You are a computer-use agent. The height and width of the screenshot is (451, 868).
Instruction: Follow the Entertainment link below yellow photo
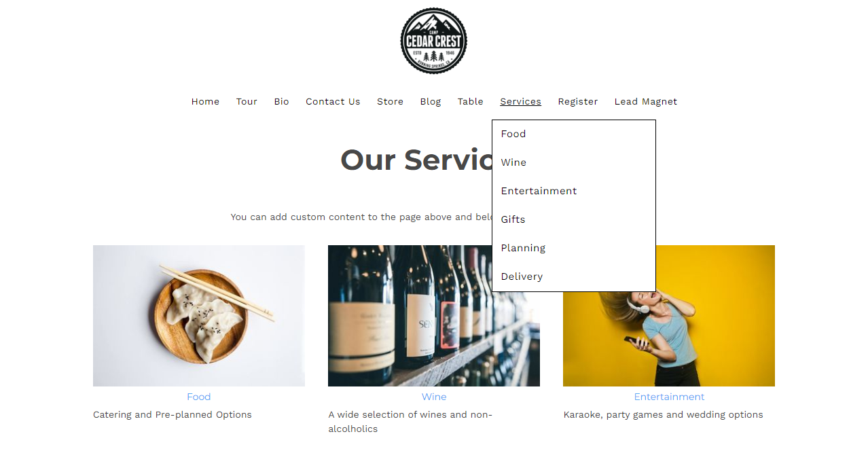click(669, 397)
